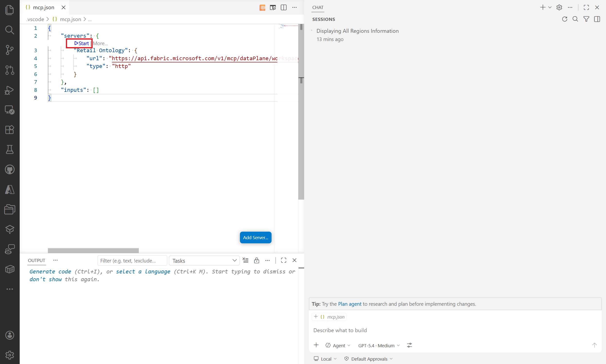Add context with plus in chat input
The height and width of the screenshot is (364, 606).
(316, 345)
